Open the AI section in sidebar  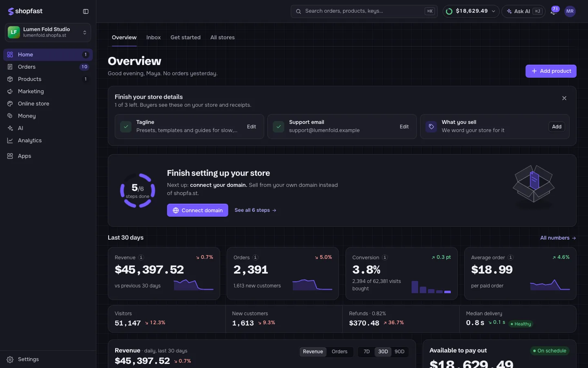click(x=48, y=128)
